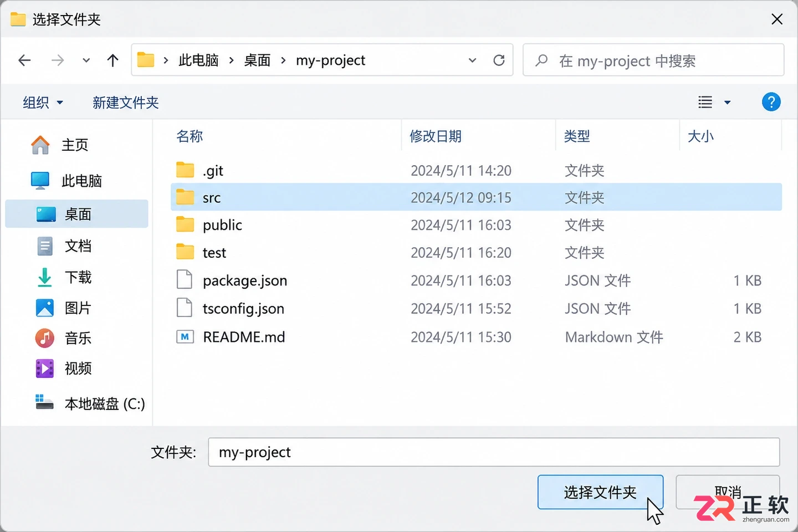798x532 pixels.
Task: Expand chevron after 此电脑 breadcrumb
Action: [x=231, y=60]
